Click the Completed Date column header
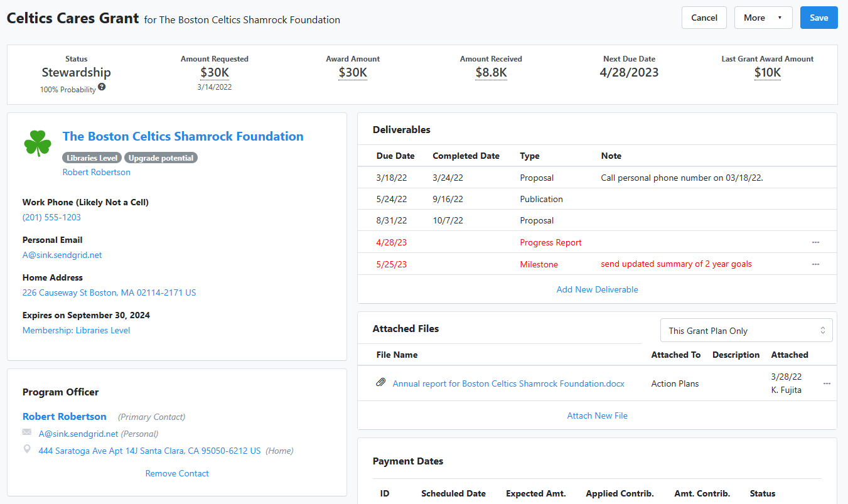848x504 pixels. [466, 156]
